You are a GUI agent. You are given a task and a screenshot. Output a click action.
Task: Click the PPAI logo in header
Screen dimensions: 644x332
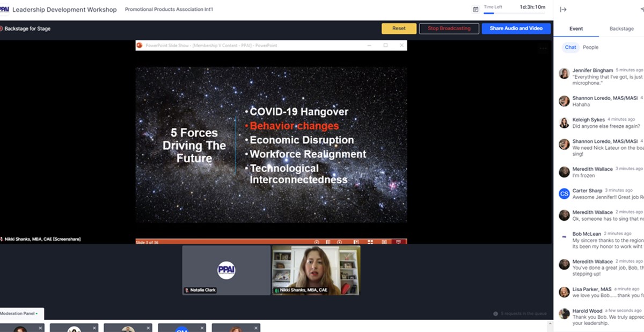coord(4,9)
